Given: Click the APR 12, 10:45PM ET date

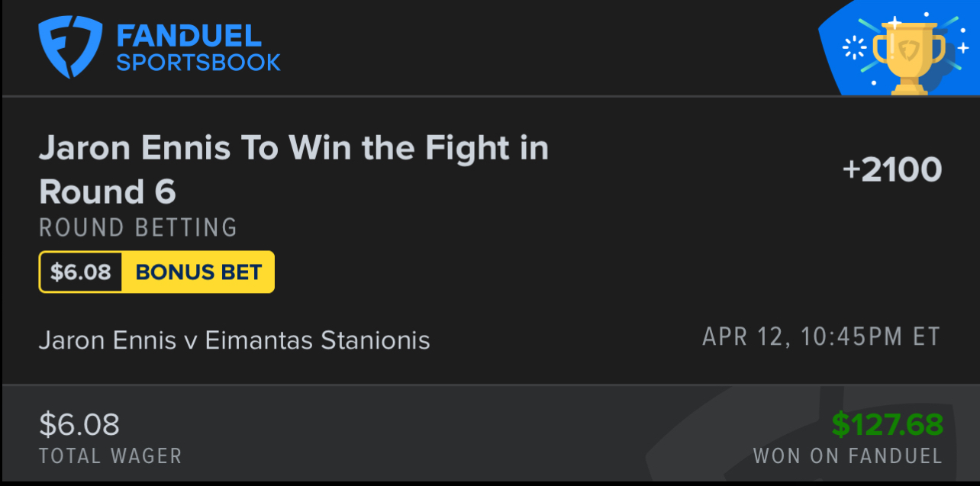Looking at the screenshot, I should [x=821, y=336].
